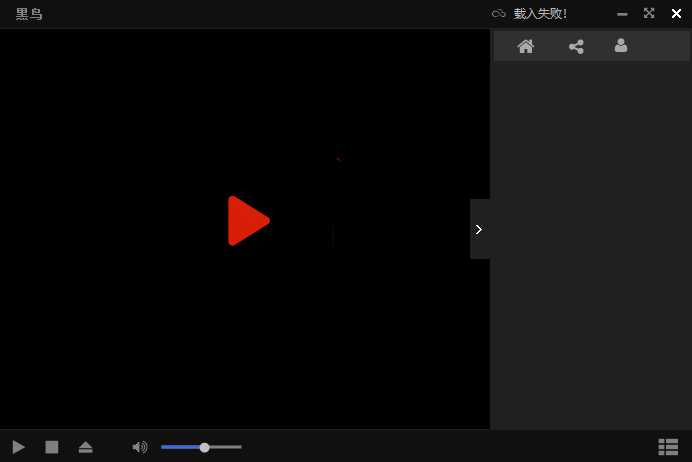Start playback with bottom play icon

[x=19, y=447]
